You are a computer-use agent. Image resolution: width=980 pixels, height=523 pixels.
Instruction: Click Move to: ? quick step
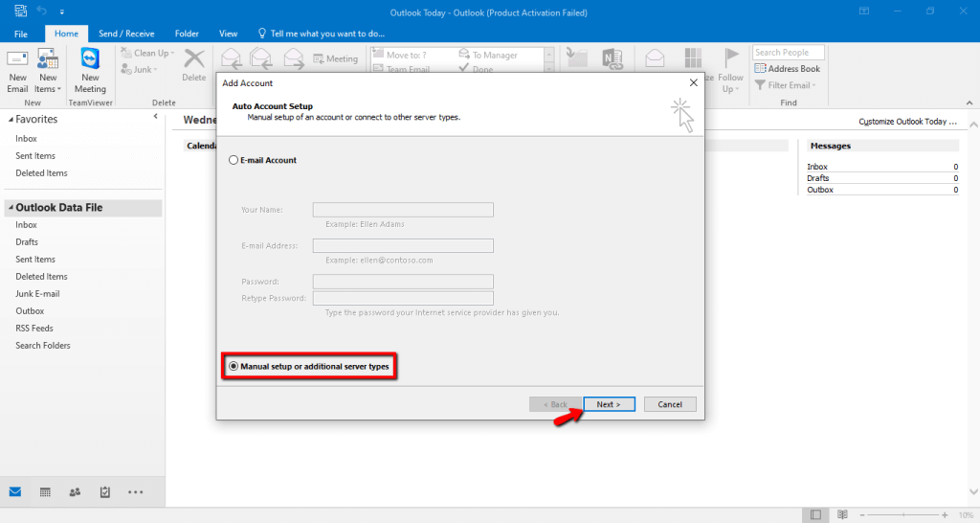pyautogui.click(x=405, y=55)
